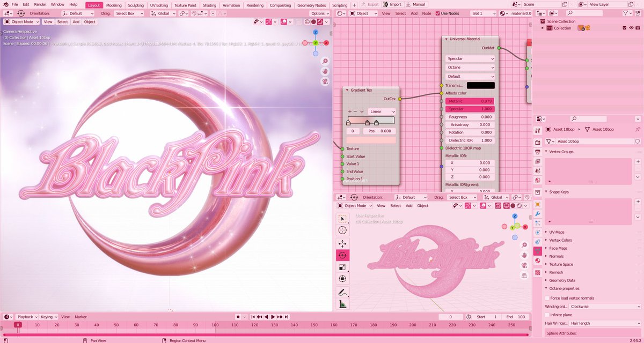Select the Select Box tool in lower viewport
644x343 pixels.
click(342, 218)
